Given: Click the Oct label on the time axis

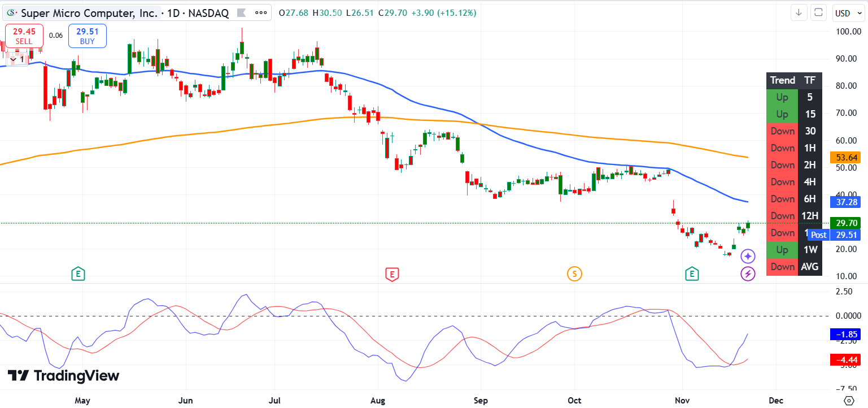Looking at the screenshot, I should [574, 401].
